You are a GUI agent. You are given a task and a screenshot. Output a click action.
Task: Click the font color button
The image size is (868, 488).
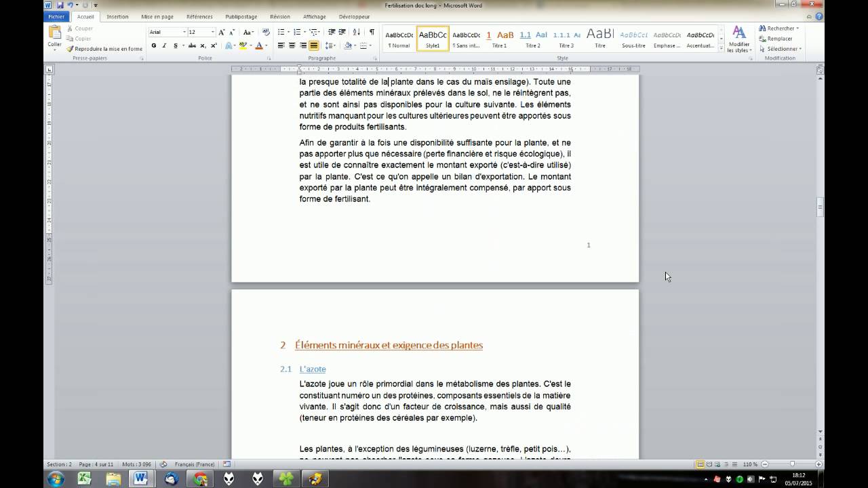pos(259,45)
